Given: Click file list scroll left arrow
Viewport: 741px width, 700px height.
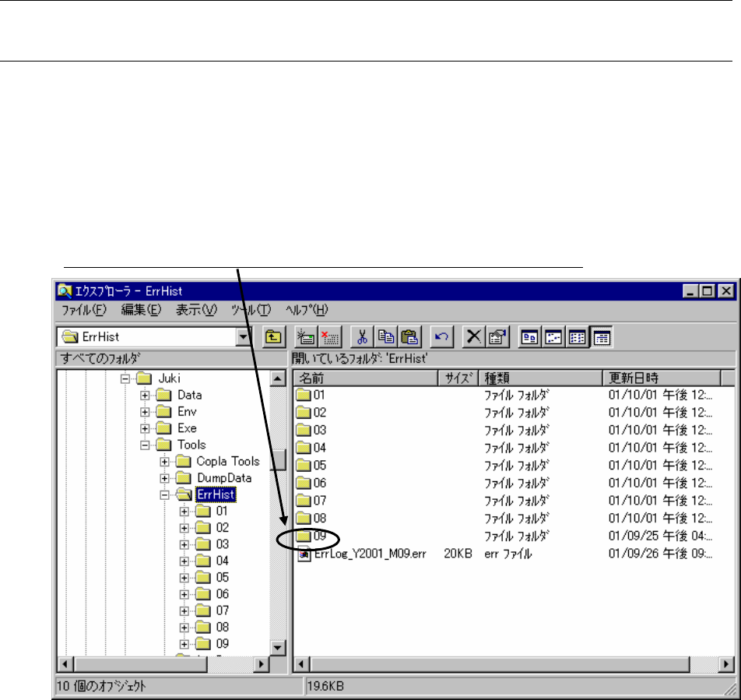Looking at the screenshot, I should click(301, 664).
